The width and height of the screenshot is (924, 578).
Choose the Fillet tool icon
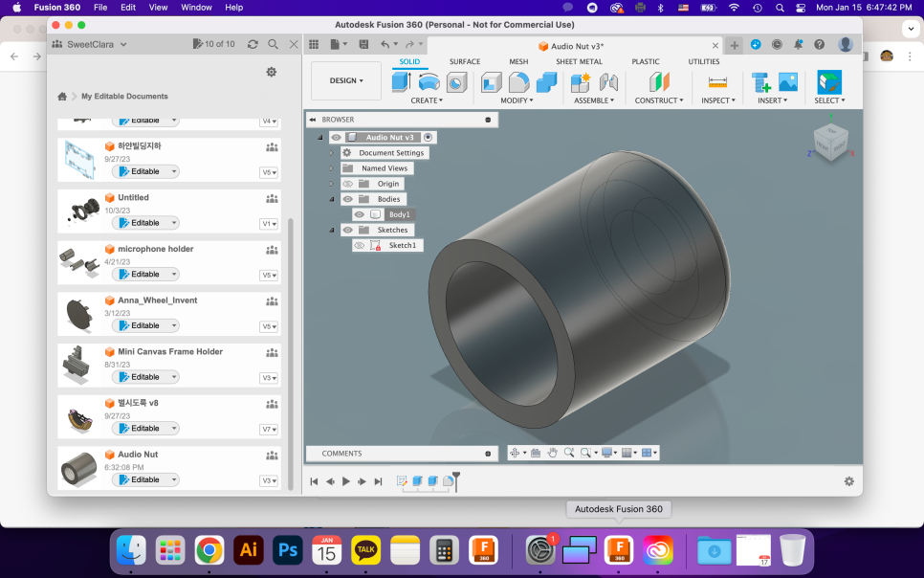(518, 82)
